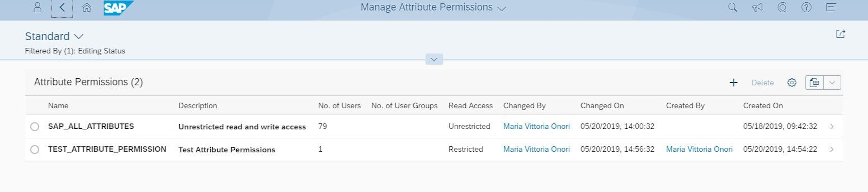The width and height of the screenshot is (868, 192).
Task: Open the search icon in header
Action: point(732,7)
